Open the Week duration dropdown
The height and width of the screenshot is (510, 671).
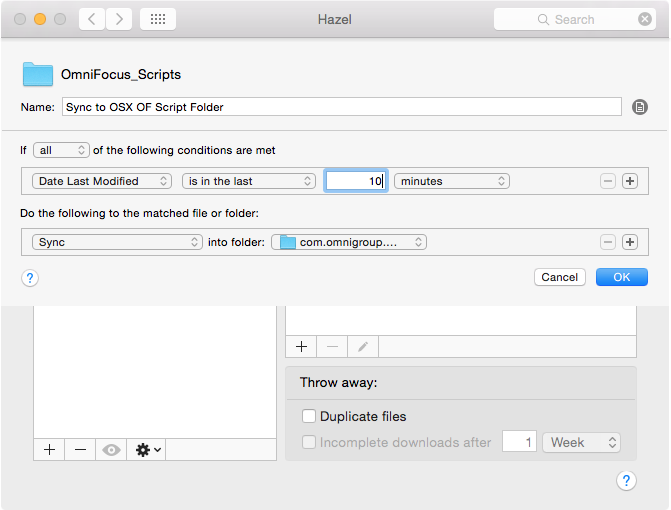pyautogui.click(x=582, y=442)
